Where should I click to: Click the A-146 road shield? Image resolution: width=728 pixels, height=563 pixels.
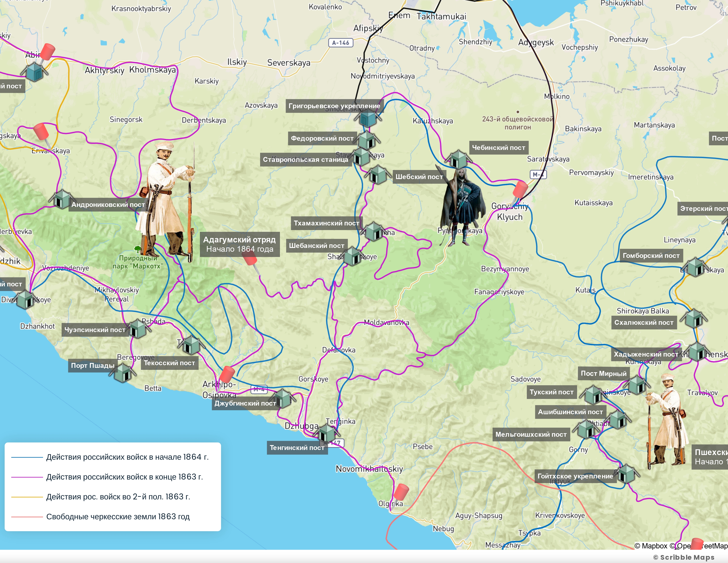[x=340, y=43]
